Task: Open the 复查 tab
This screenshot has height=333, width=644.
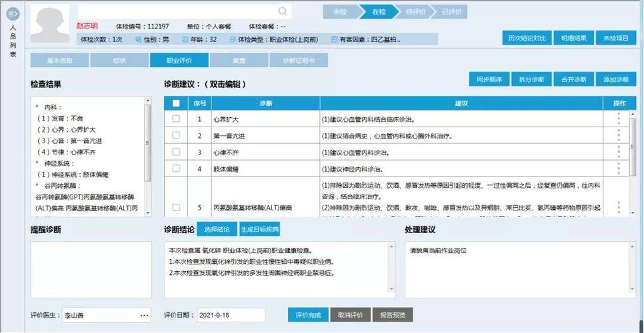Action: pyautogui.click(x=239, y=61)
